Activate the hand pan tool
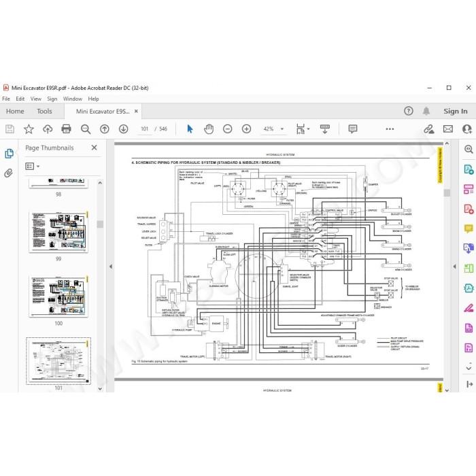 coord(209,129)
